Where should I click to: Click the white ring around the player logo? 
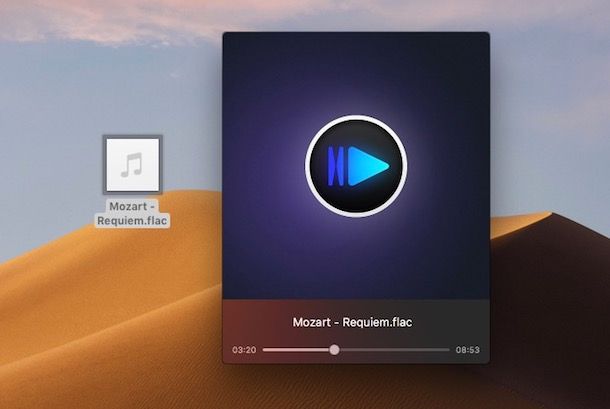pyautogui.click(x=356, y=118)
